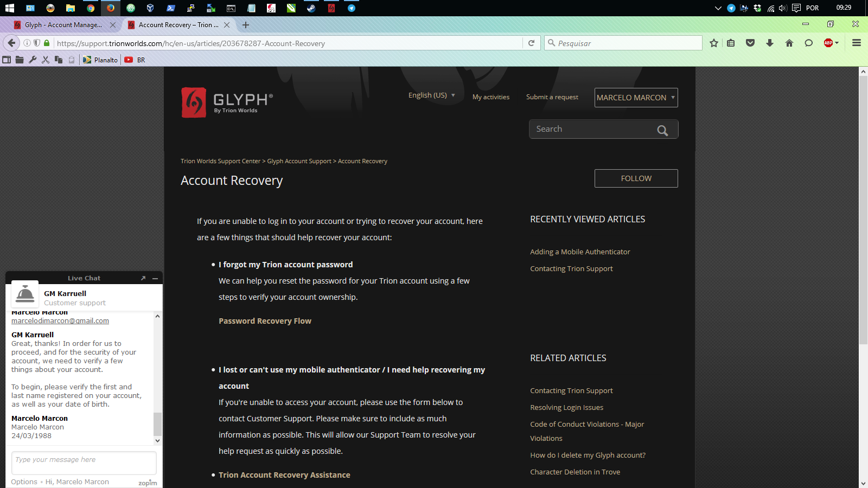Go to Trion Worlds Support Center breadcrumb

click(x=220, y=161)
